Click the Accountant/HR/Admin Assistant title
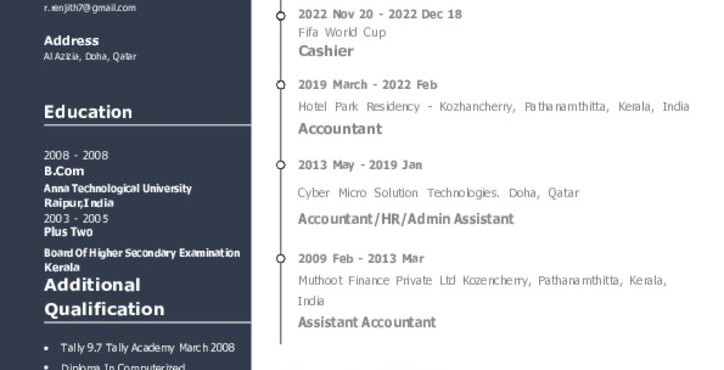The width and height of the screenshot is (724, 370). click(x=406, y=218)
